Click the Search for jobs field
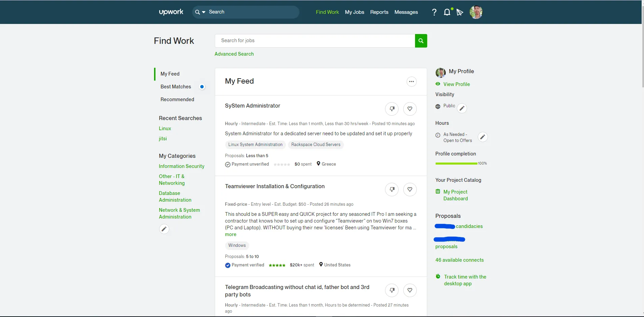Viewport: 644px width, 317px height. 315,41
